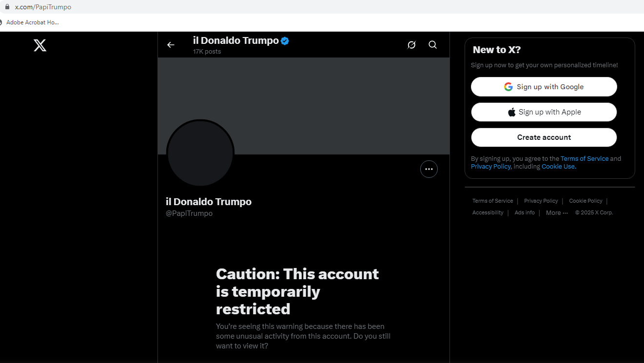Sign up with Apple
The image size is (644, 363).
pos(544,112)
